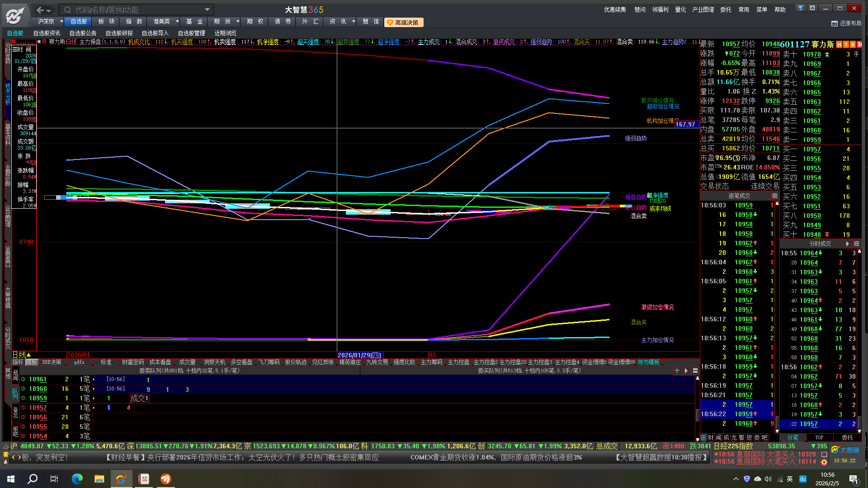Toggle the 细 button next to 分时成交
The image size is (868, 488).
point(856,244)
